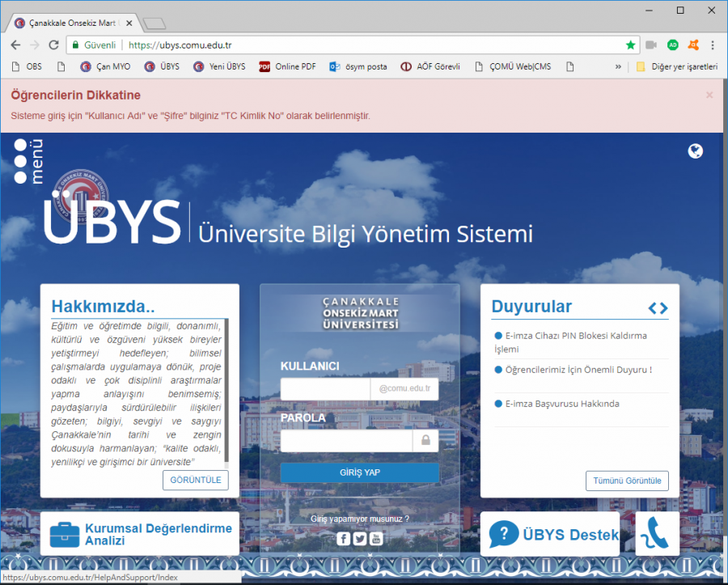Click the ÜBYS university logo

(81, 197)
